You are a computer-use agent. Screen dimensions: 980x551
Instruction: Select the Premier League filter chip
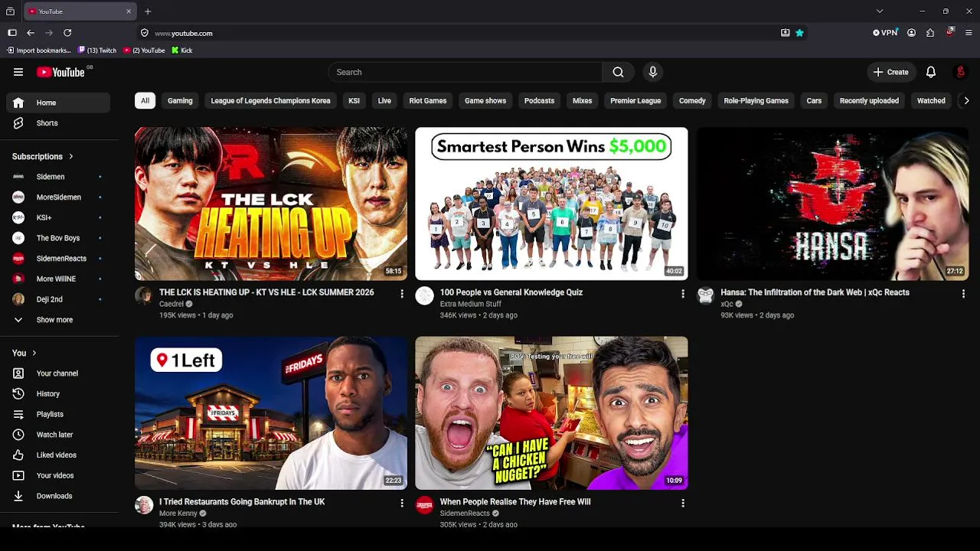[635, 100]
